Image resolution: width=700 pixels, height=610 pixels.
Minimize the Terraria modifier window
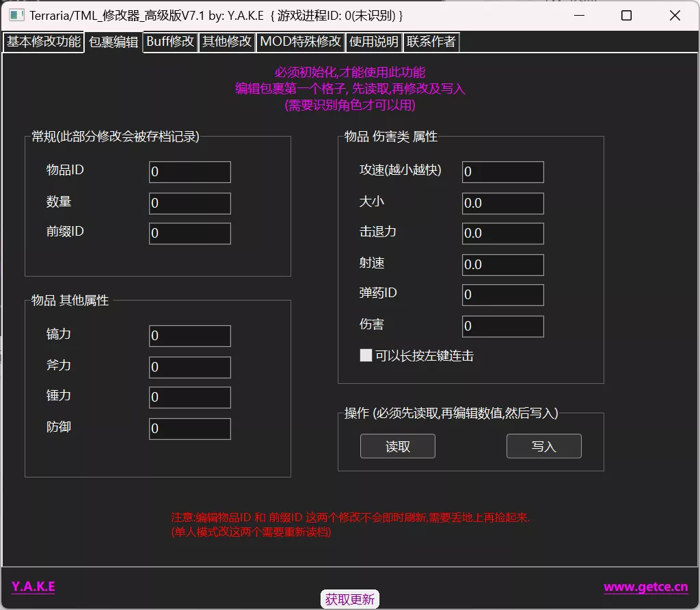click(x=579, y=16)
